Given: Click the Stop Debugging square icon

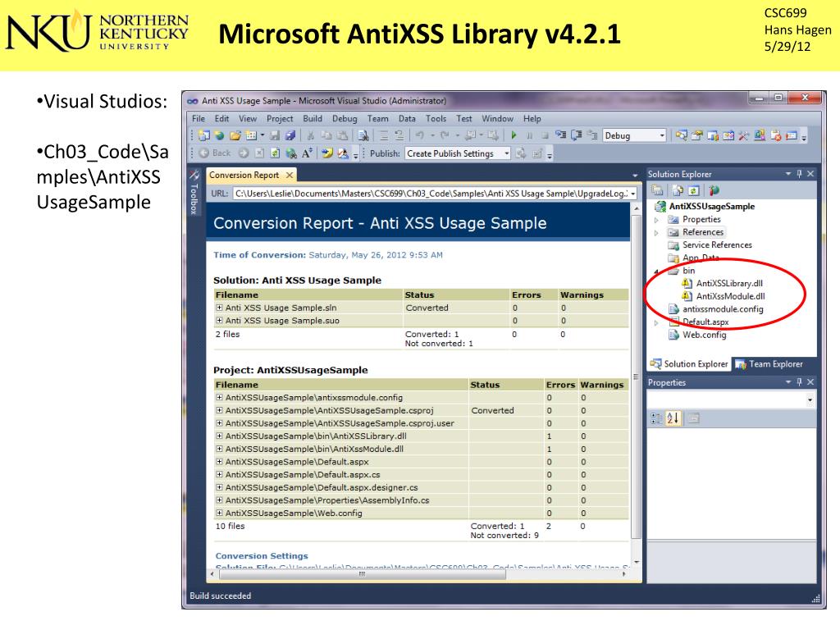Looking at the screenshot, I should click(x=545, y=135).
